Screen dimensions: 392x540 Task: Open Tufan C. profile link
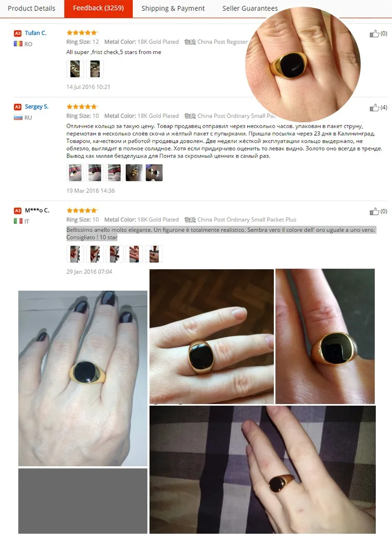36,33
